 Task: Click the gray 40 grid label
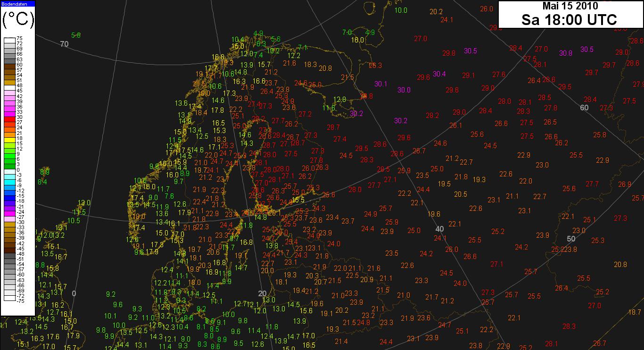click(x=439, y=229)
